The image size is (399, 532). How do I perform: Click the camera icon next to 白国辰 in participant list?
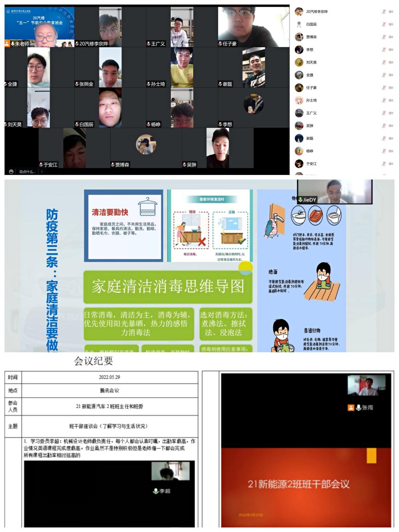tap(392, 25)
